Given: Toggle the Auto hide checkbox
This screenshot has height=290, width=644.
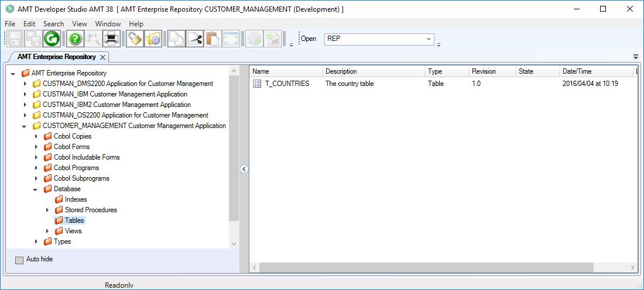Looking at the screenshot, I should [19, 260].
